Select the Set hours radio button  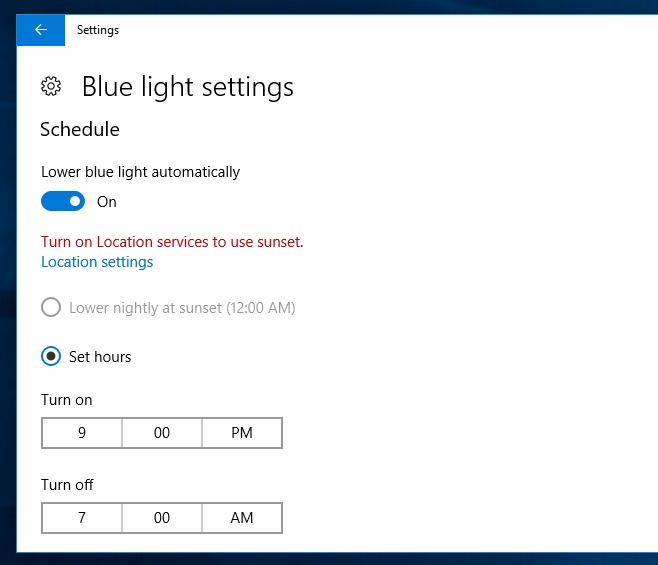51,356
